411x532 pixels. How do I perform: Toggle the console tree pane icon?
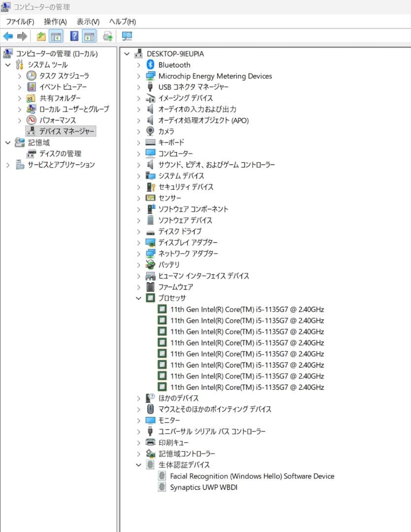[56, 36]
